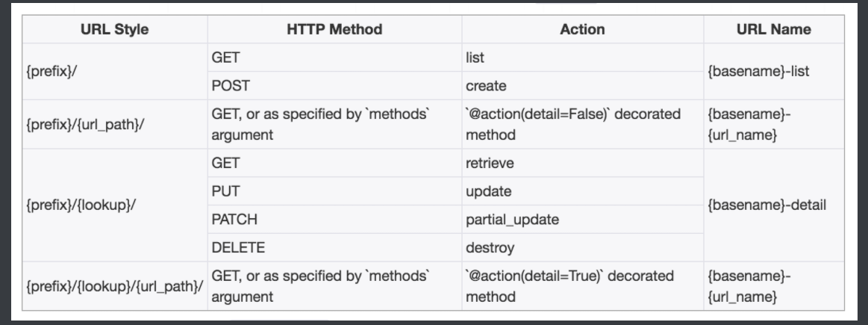This screenshot has width=868, height=325.
Task: Select the @action(detail=True) decorated method cell
Action: click(x=570, y=286)
